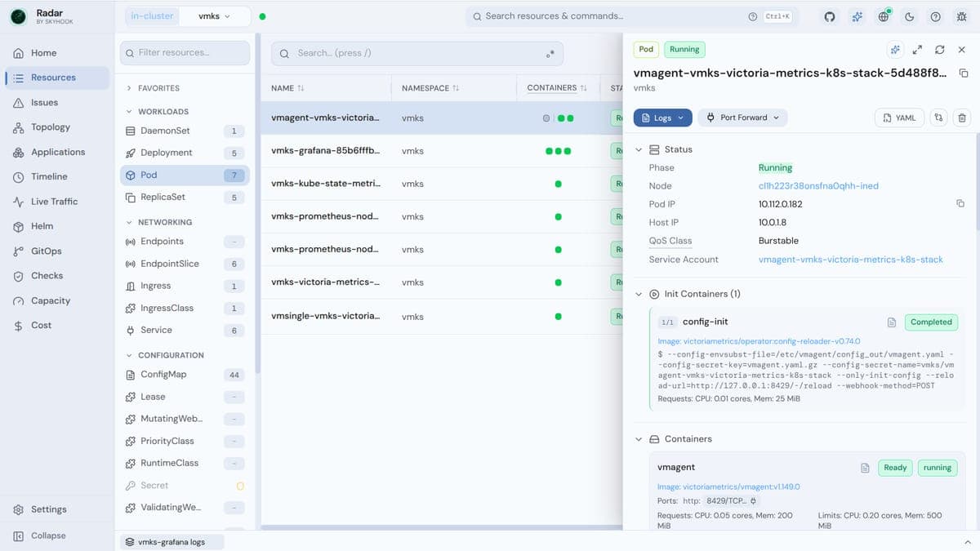Sort the table by NAME column
The height and width of the screenshot is (551, 980).
(x=287, y=88)
